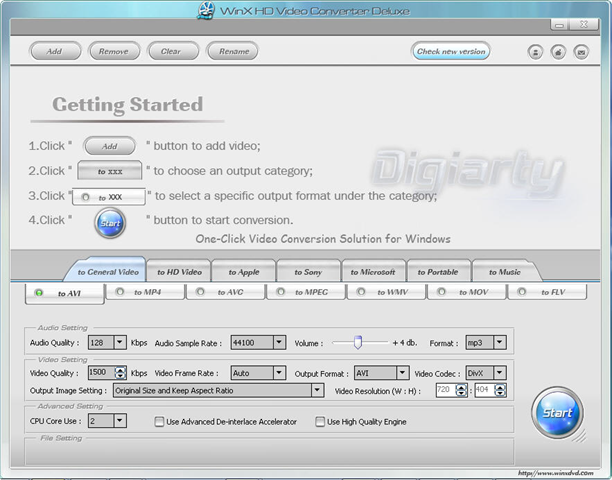612x480 pixels.
Task: Expand the Video Codec DivX dropdown
Action: (500, 373)
